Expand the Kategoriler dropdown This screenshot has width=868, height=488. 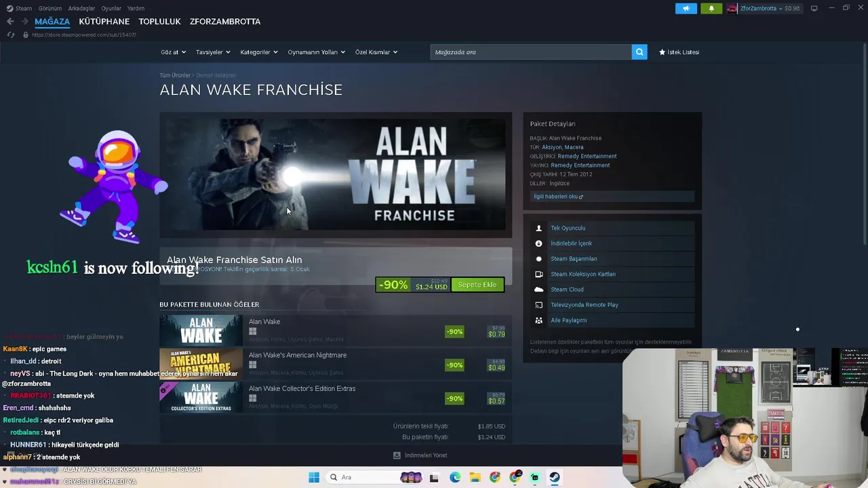(259, 52)
